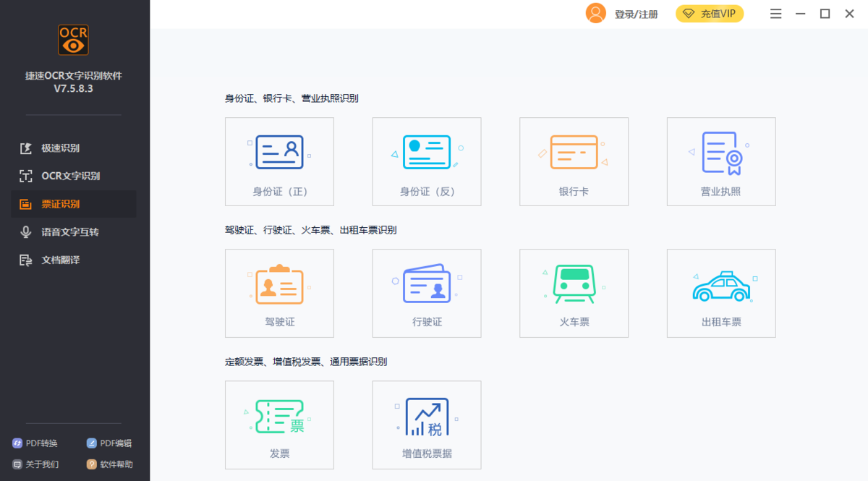Open the 火车票 train ticket recognition tool

[x=574, y=292]
